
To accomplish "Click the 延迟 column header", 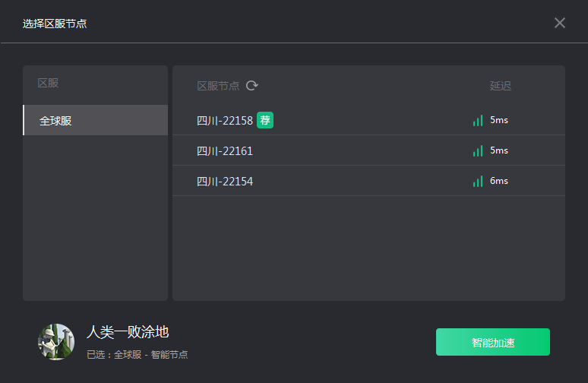I will [x=501, y=86].
